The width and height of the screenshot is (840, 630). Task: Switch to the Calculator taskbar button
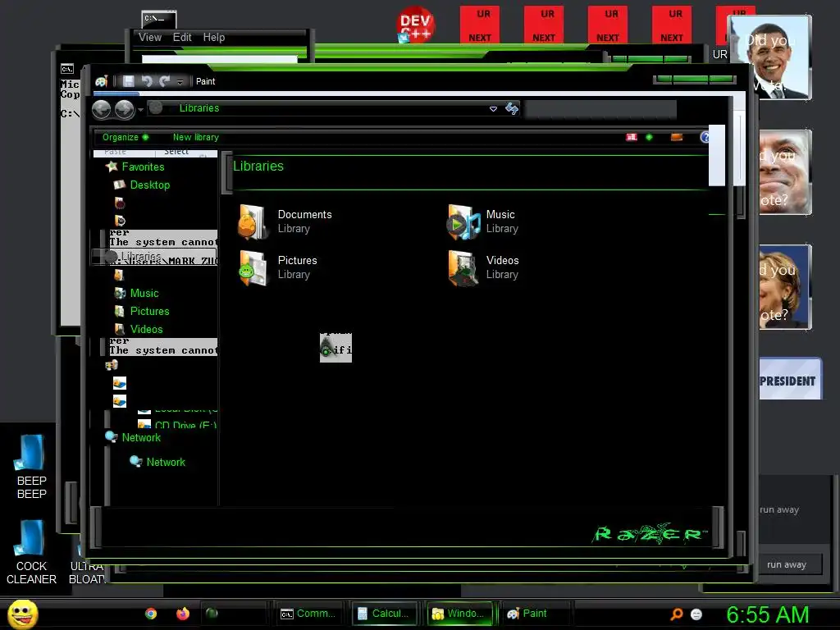click(x=386, y=614)
